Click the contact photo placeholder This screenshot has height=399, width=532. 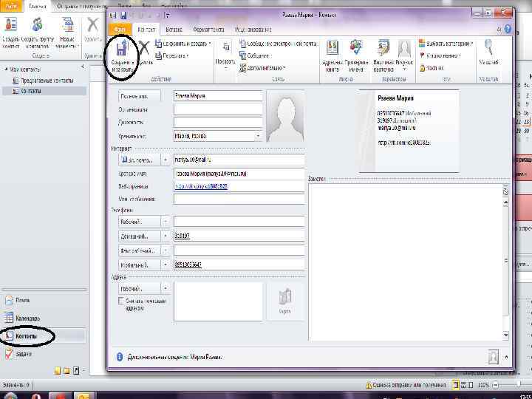[x=285, y=117]
